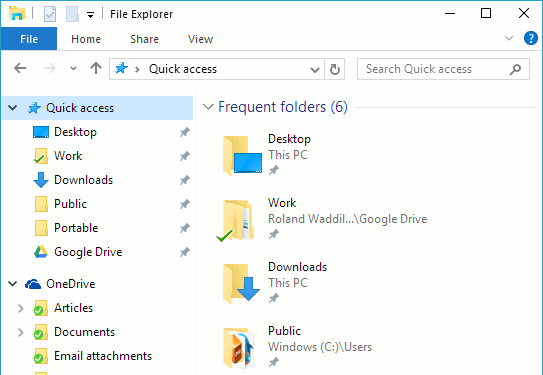Refresh the Quick access view
The height and width of the screenshot is (375, 543).
point(335,69)
